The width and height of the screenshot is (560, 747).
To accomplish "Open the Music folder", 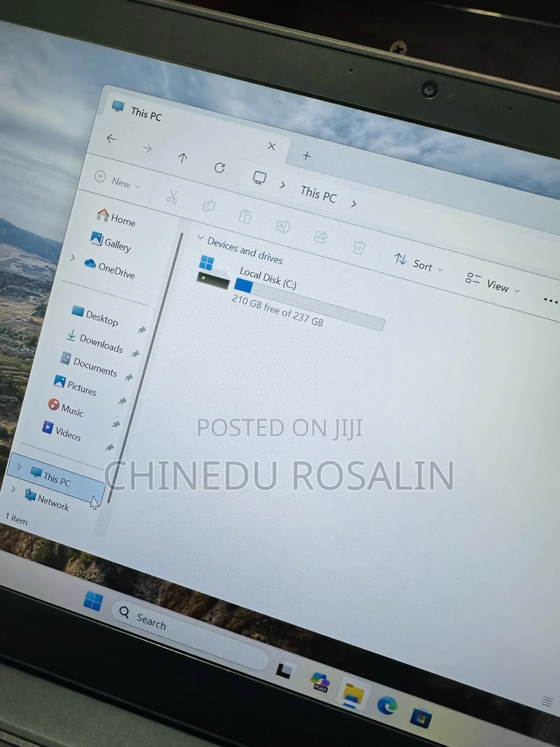I will [66, 408].
